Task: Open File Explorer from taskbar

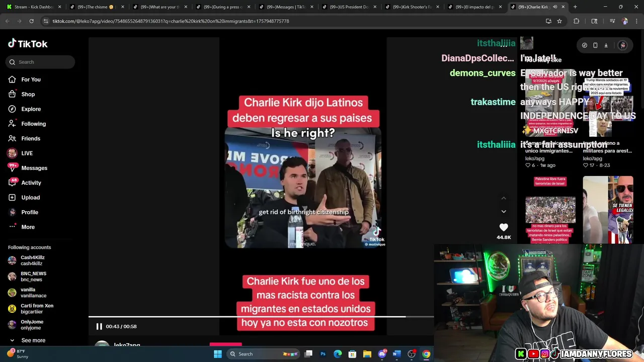Action: tap(367, 354)
